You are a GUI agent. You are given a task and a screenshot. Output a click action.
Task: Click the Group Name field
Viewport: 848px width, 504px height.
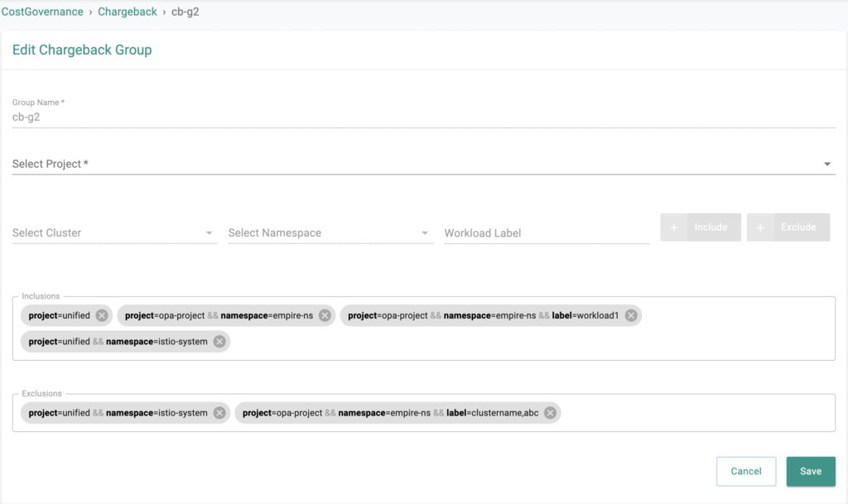point(422,118)
